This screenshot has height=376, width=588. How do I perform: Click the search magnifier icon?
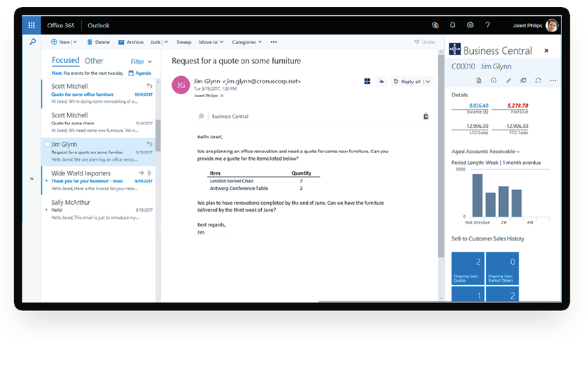[33, 42]
